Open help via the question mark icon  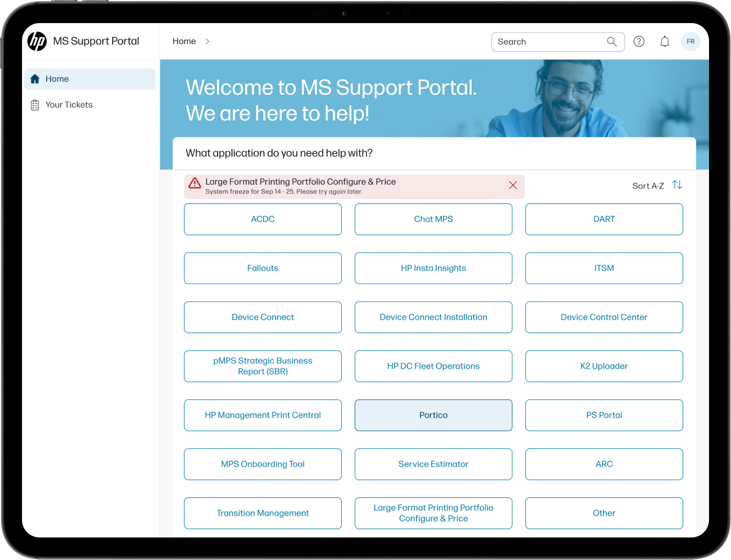tap(639, 42)
